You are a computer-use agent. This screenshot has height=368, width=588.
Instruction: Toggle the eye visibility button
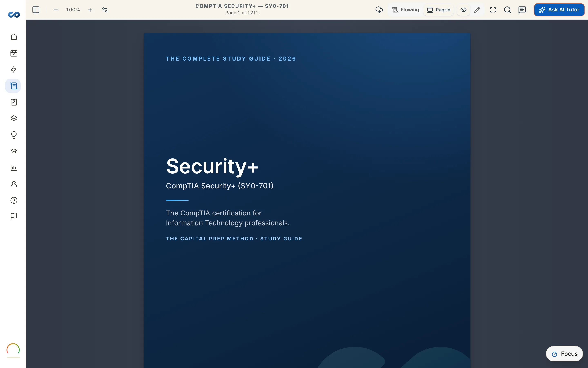pyautogui.click(x=463, y=10)
